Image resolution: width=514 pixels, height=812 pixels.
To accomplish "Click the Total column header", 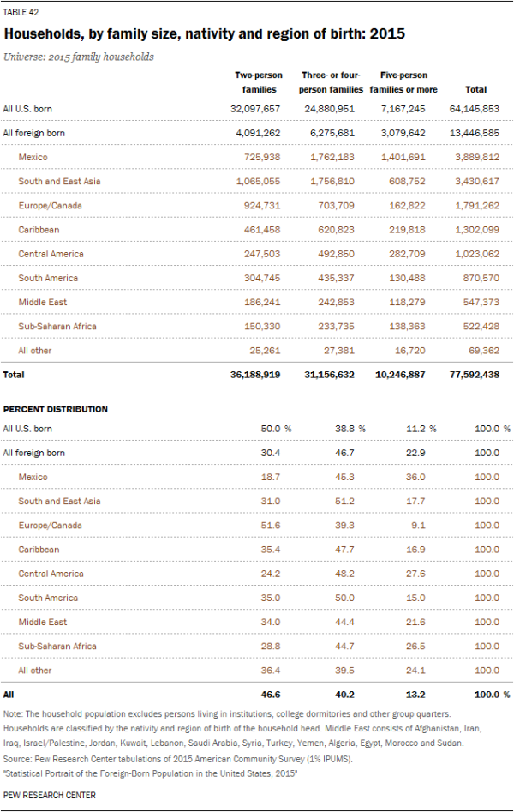I will [475, 89].
